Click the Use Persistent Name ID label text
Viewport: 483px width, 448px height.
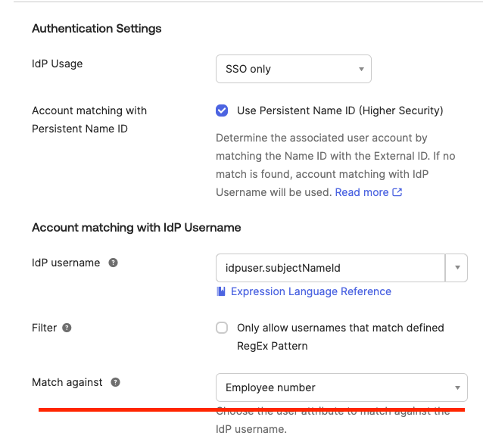[340, 110]
